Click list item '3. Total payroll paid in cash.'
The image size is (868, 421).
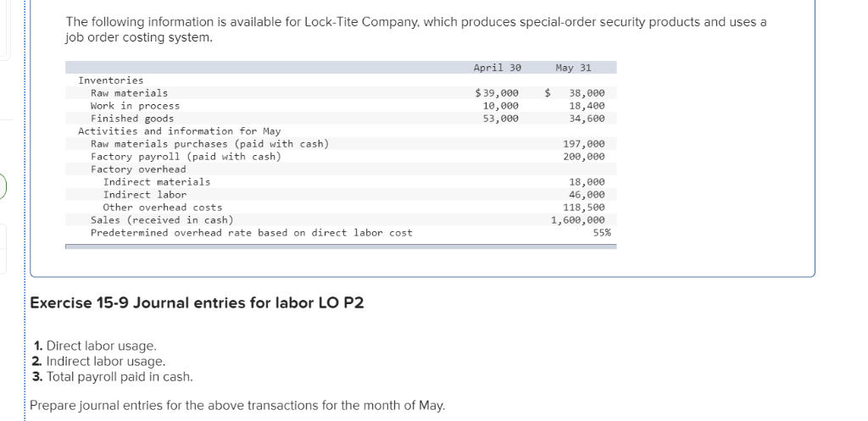[x=113, y=377]
